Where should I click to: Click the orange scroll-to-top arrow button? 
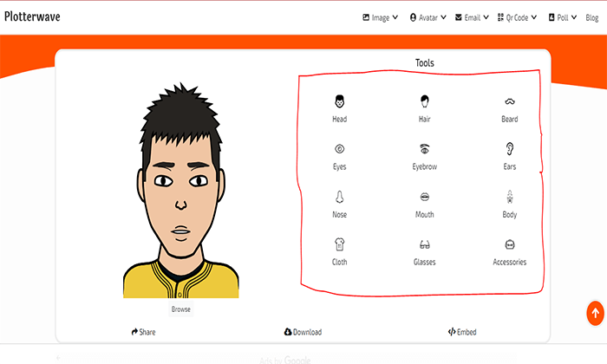click(596, 313)
